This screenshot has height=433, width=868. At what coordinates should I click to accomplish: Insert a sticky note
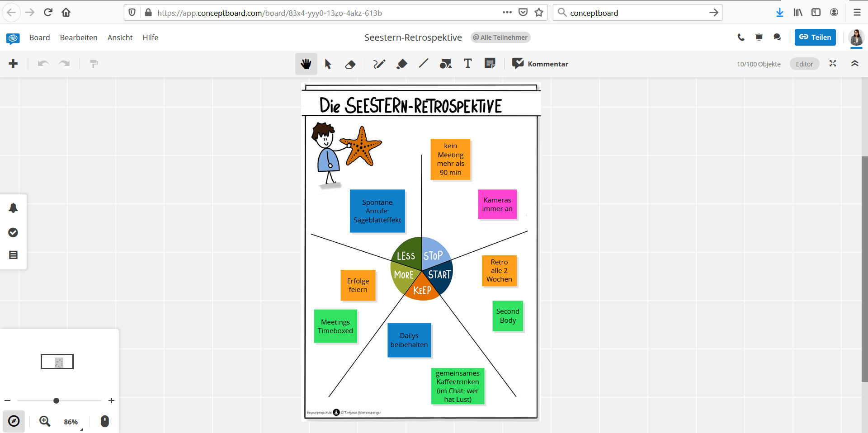[490, 64]
